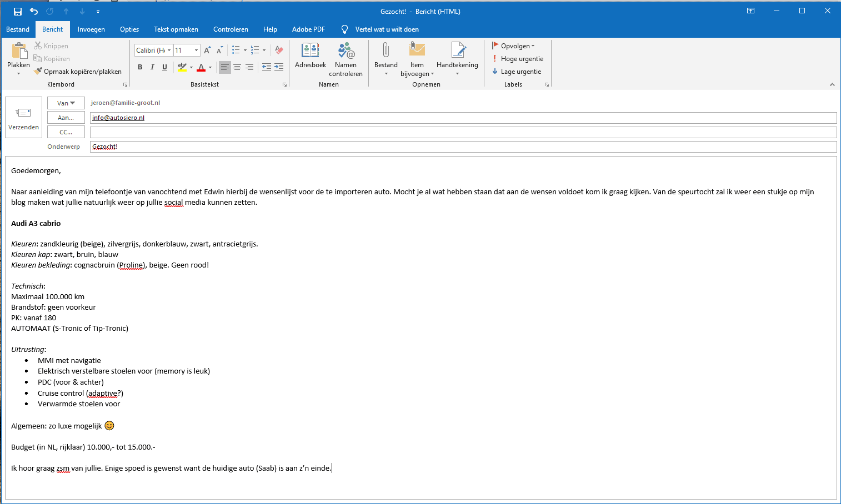Click the Aan... recipients button
841x504 pixels.
[66, 118]
